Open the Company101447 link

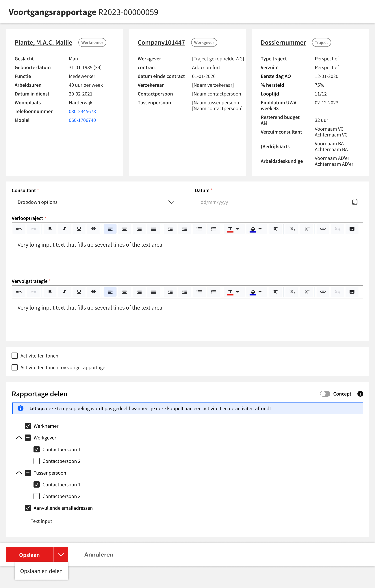(161, 42)
